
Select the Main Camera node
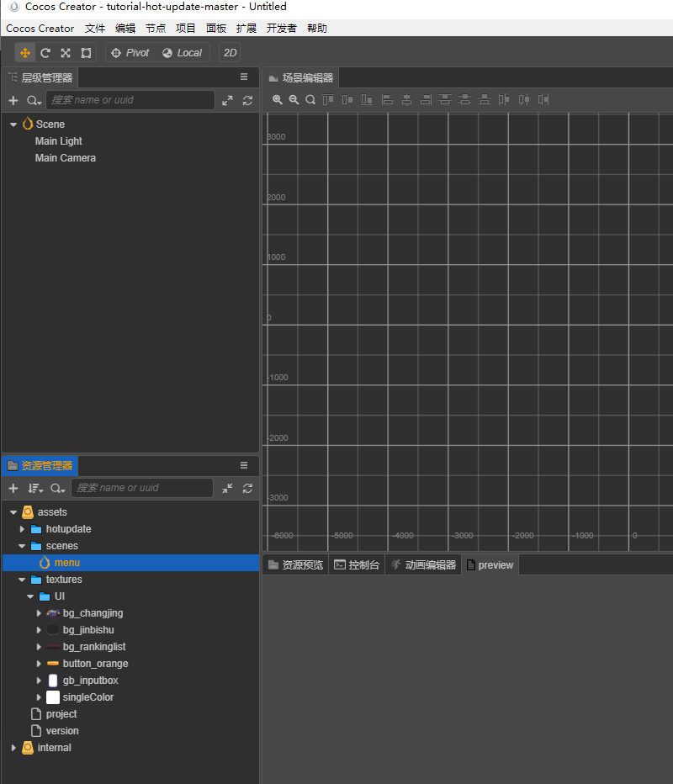pyautogui.click(x=66, y=158)
